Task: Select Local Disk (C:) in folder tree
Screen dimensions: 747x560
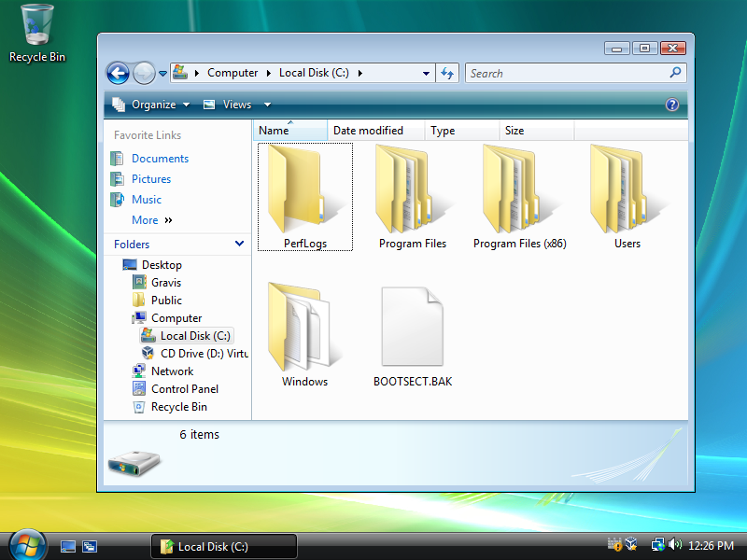Action: tap(186, 336)
